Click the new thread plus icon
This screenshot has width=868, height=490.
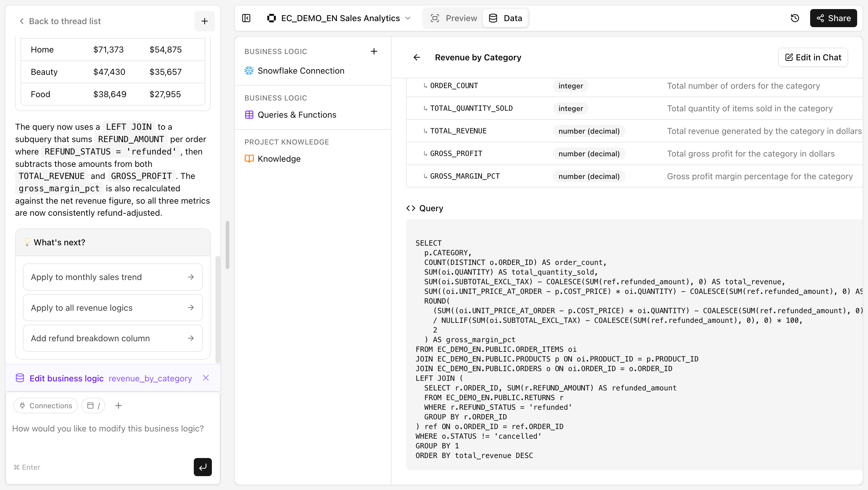(x=204, y=21)
